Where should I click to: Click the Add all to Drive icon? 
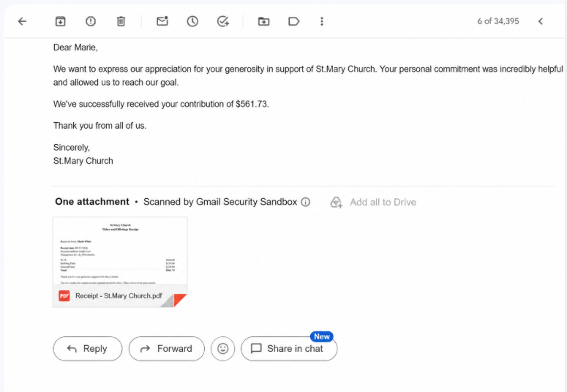click(x=337, y=202)
